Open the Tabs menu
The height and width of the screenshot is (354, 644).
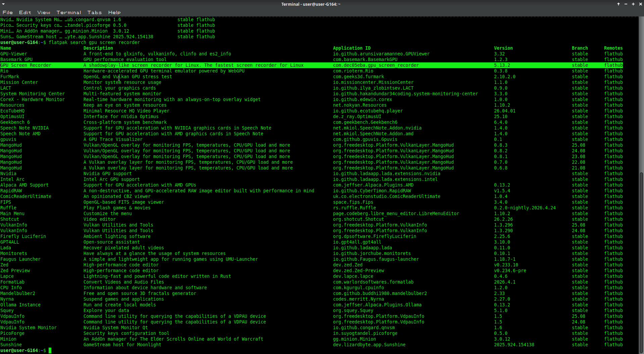coord(95,12)
